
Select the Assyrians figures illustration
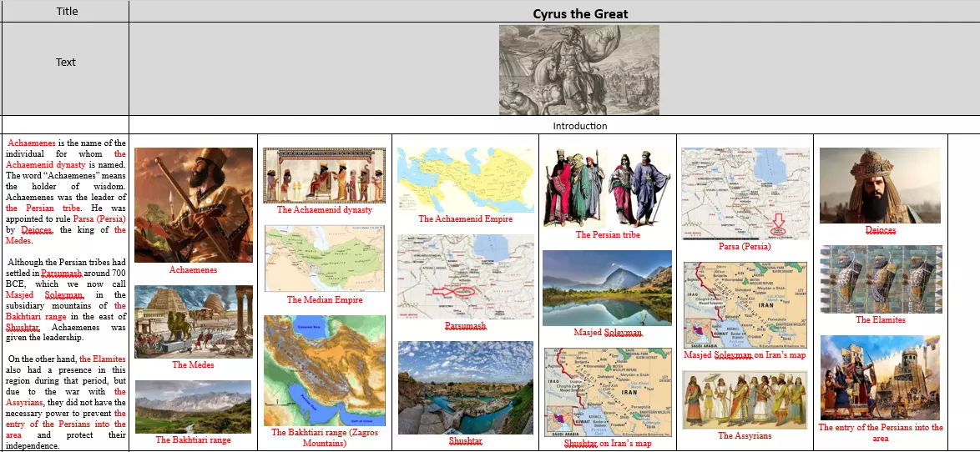click(x=745, y=399)
